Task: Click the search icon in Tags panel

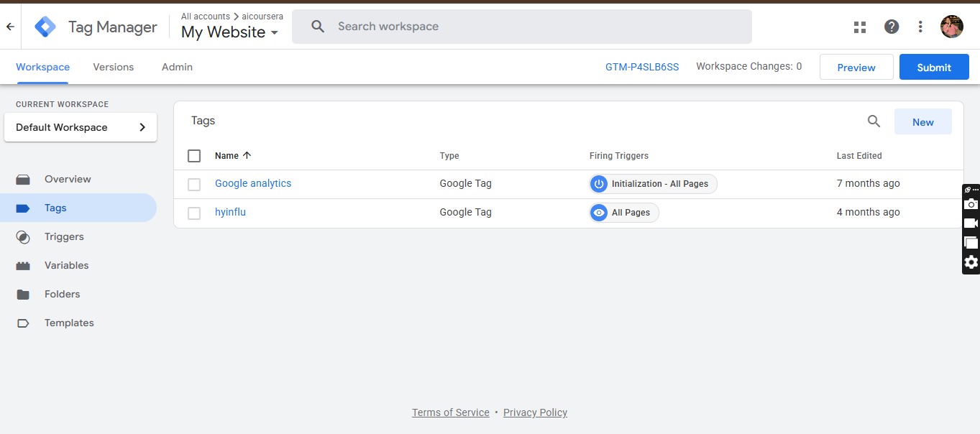Action: 874,121
